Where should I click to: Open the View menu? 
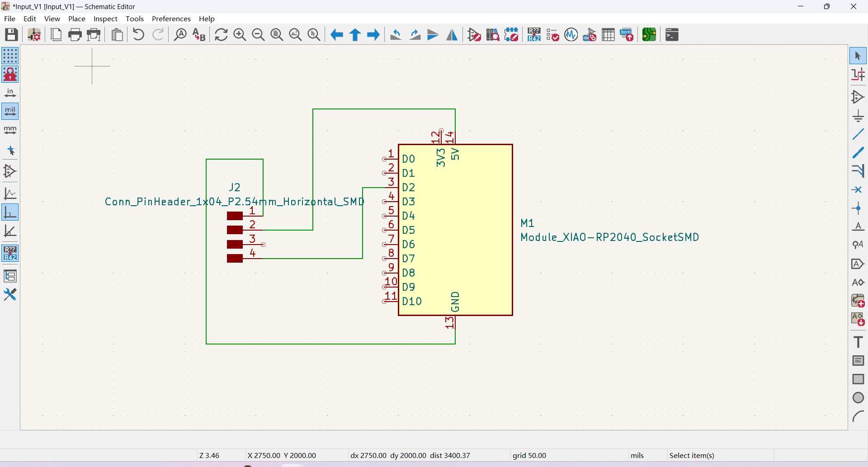point(52,19)
